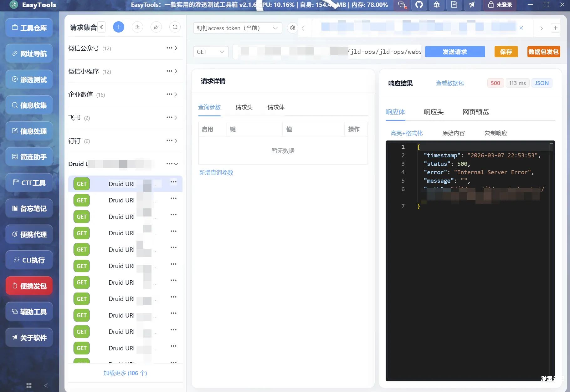Click 新增查询参数 to add a query parameter
This screenshot has height=392, width=570.
(216, 172)
